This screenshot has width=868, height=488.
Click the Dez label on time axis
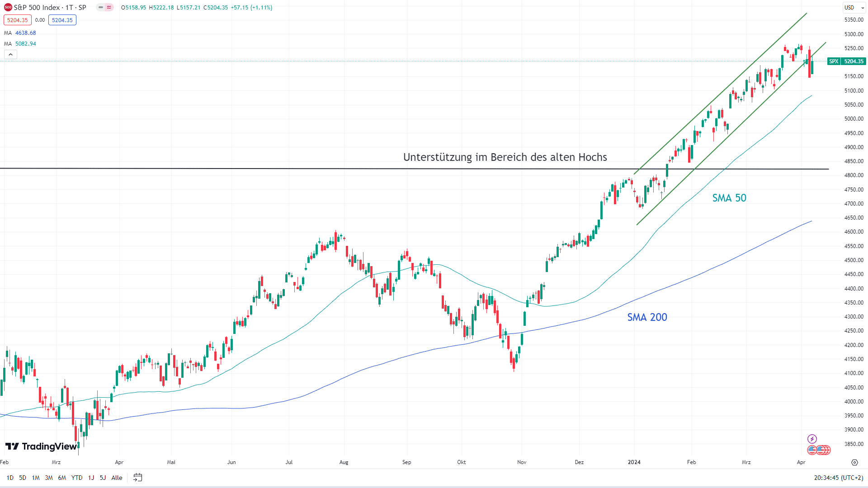(579, 462)
